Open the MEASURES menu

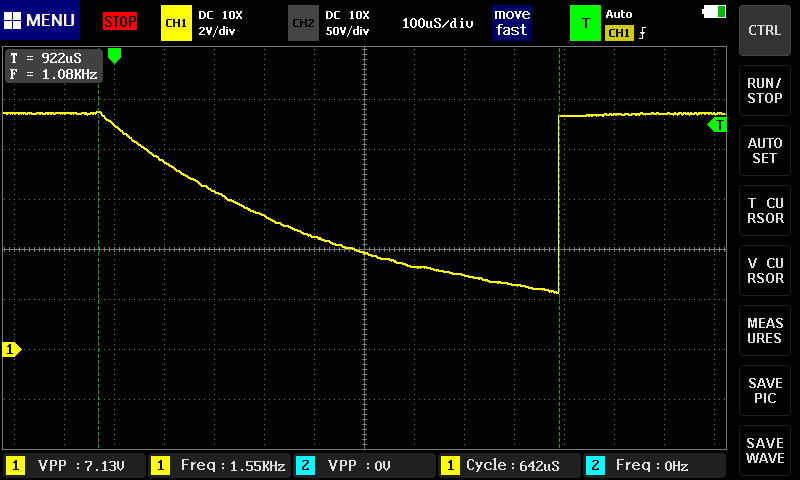764,331
